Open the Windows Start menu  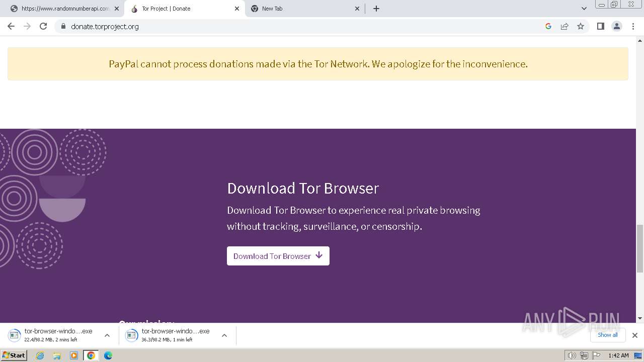[x=14, y=355]
